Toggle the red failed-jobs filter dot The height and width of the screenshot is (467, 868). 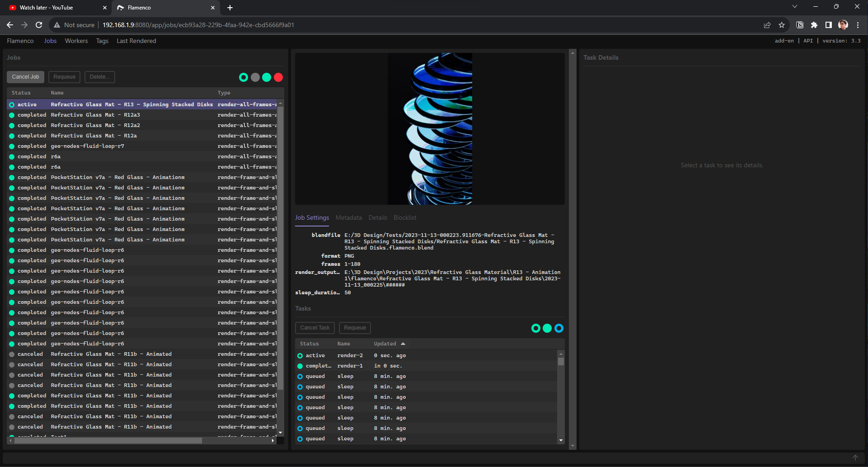click(x=278, y=77)
